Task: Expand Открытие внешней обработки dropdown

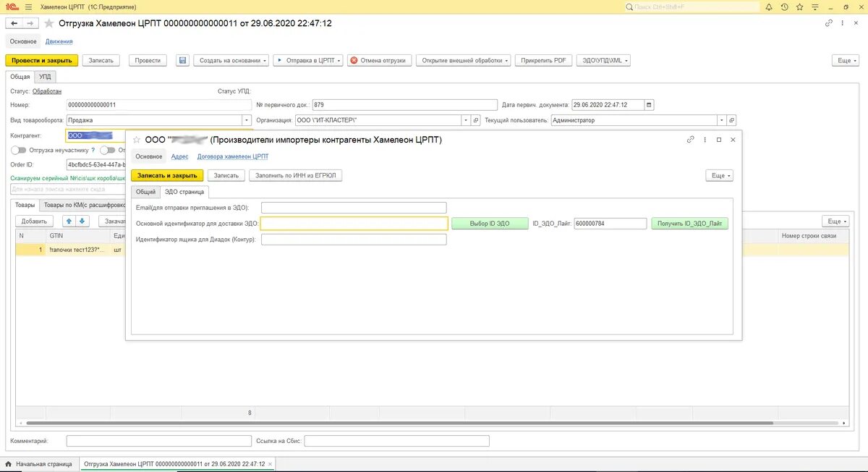Action: tap(465, 60)
